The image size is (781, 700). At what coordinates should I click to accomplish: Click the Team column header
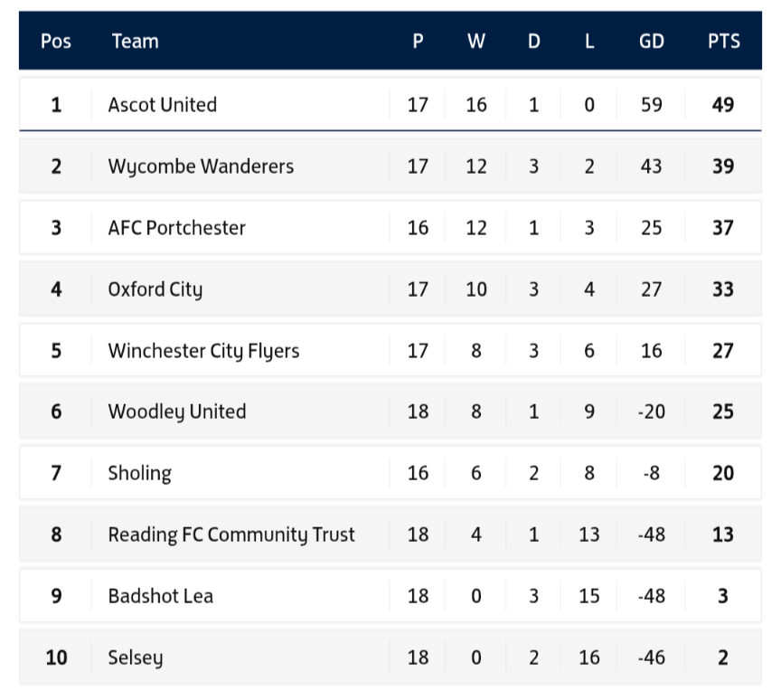[x=135, y=41]
